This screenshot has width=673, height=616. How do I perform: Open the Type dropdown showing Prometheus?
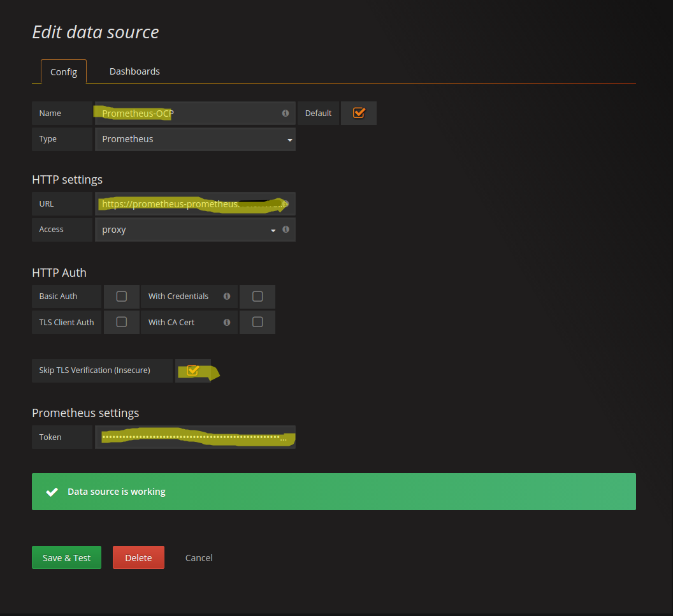click(195, 139)
